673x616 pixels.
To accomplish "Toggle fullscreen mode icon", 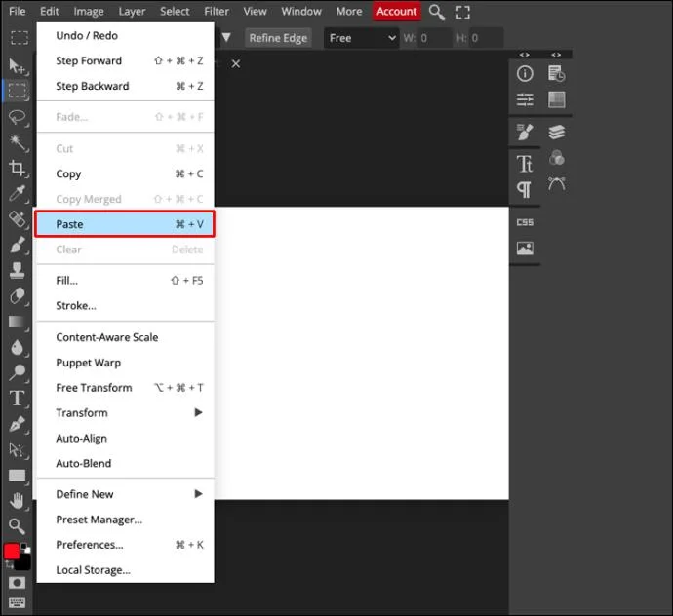I will click(462, 12).
